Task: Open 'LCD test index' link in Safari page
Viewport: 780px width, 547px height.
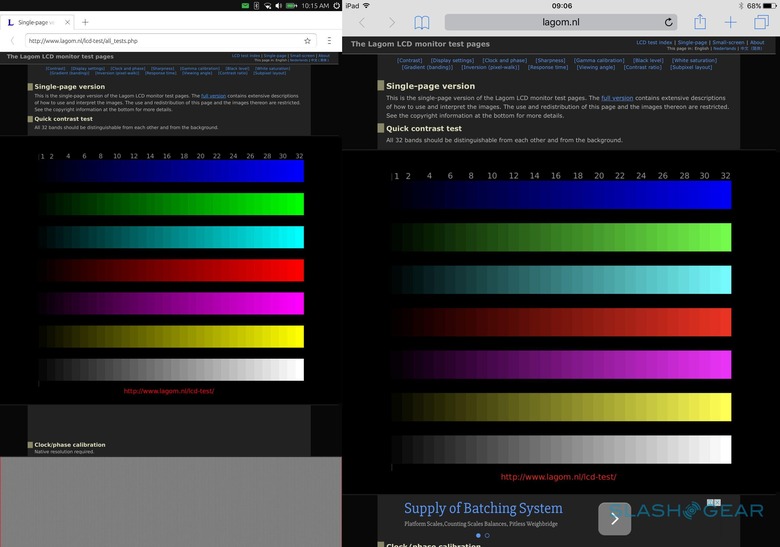Action: (x=654, y=43)
